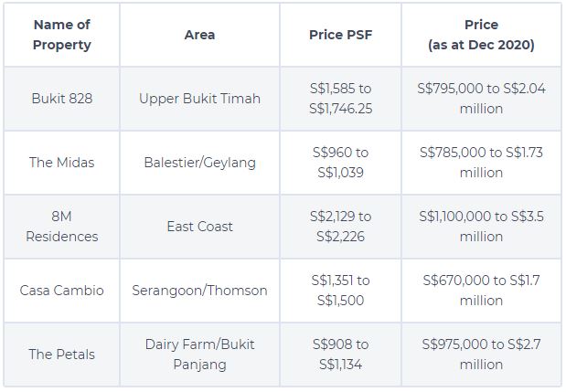
Task: Click the Name of Property column header
Action: point(62,35)
